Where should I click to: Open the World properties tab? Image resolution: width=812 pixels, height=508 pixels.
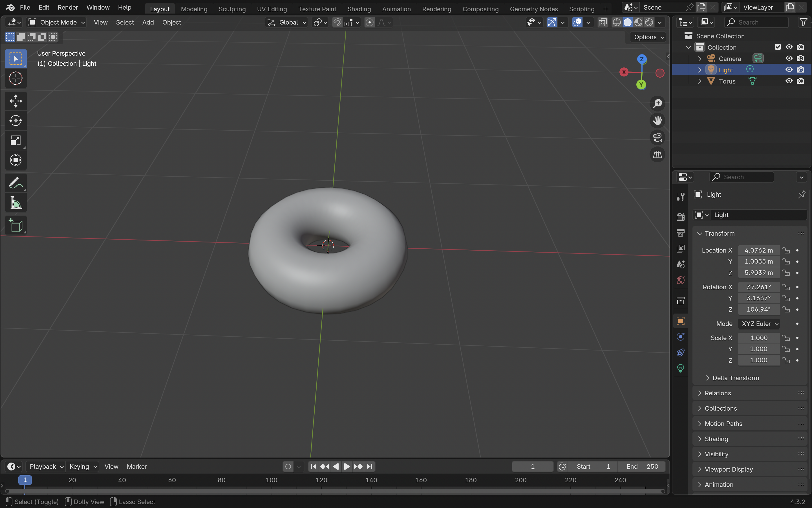pos(680,280)
